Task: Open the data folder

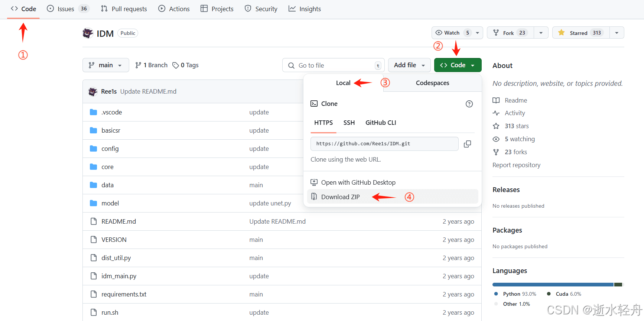Action: [108, 185]
